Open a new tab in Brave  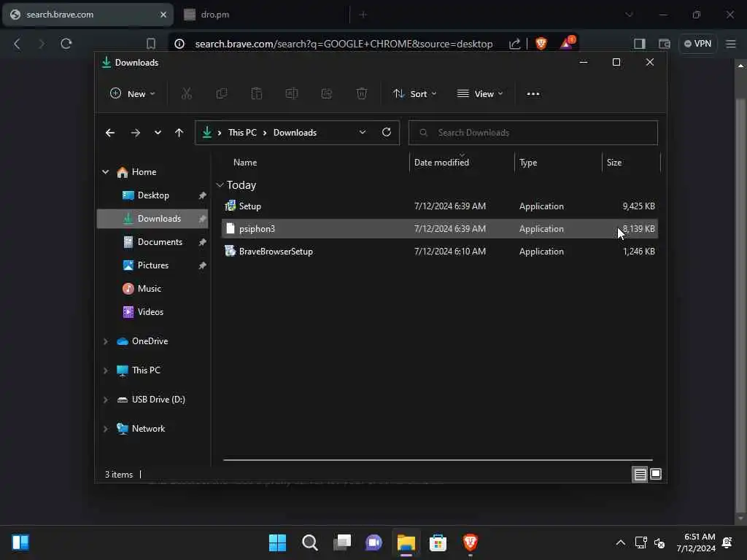363,15
